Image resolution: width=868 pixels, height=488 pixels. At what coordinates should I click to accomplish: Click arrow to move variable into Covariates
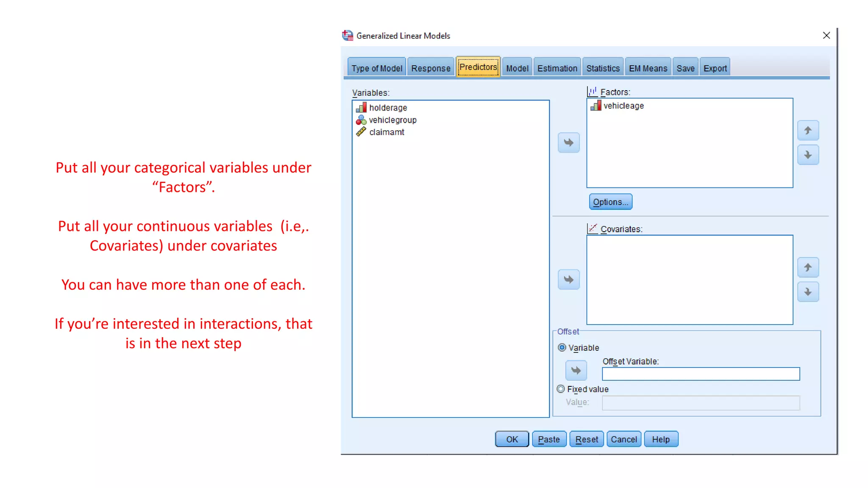[x=568, y=280]
